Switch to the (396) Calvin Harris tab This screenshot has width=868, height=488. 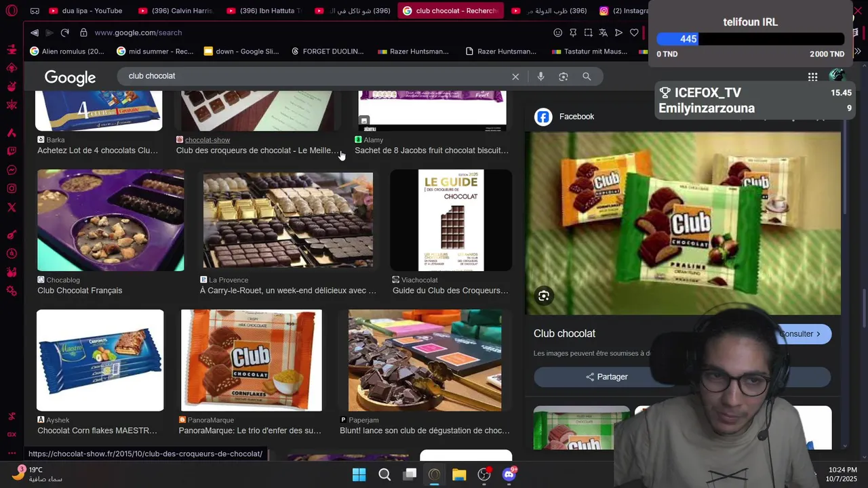pos(175,11)
